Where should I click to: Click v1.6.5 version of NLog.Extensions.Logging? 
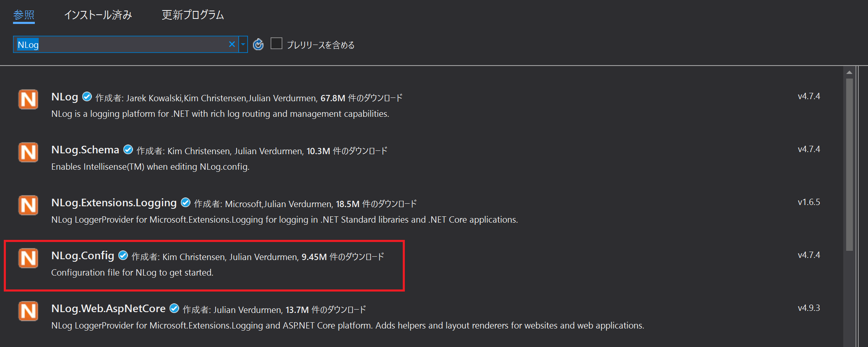pyautogui.click(x=809, y=202)
